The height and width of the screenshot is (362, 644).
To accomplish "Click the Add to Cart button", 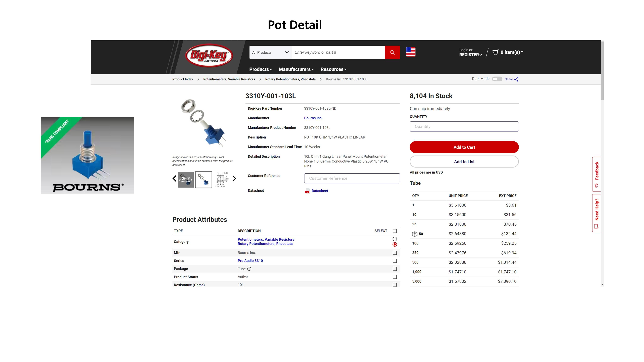I will coord(464,147).
